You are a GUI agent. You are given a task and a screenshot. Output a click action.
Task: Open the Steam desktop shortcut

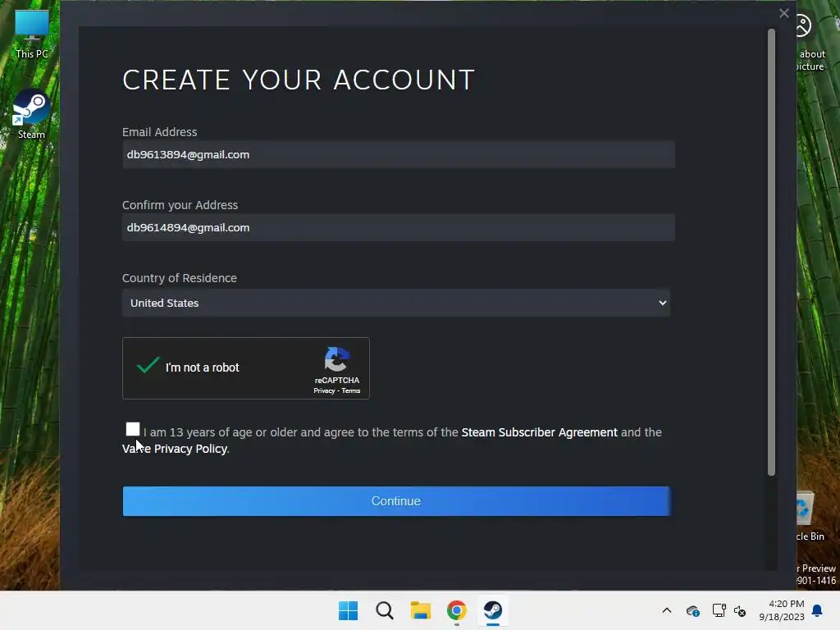(31, 115)
